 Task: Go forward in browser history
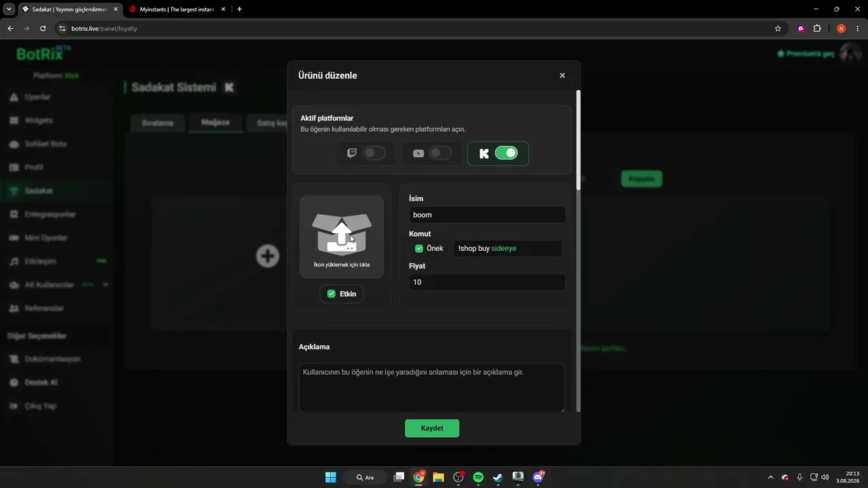[26, 28]
